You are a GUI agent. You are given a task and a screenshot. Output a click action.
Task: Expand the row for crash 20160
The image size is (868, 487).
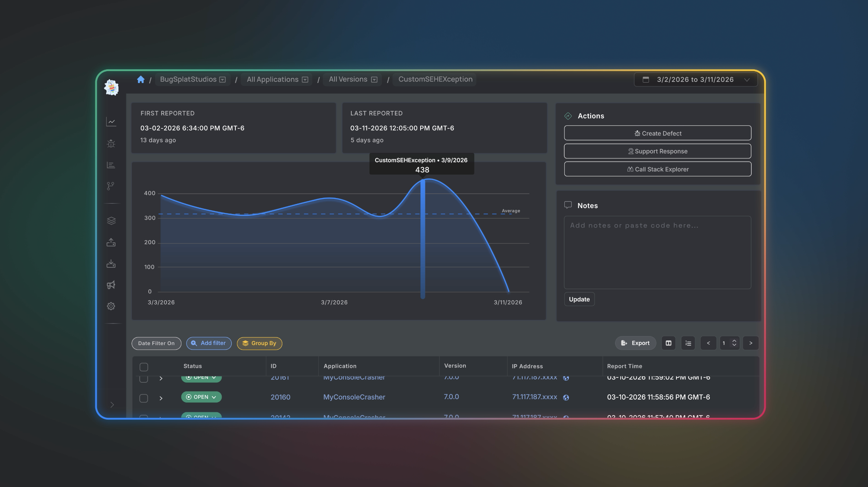pyautogui.click(x=161, y=398)
